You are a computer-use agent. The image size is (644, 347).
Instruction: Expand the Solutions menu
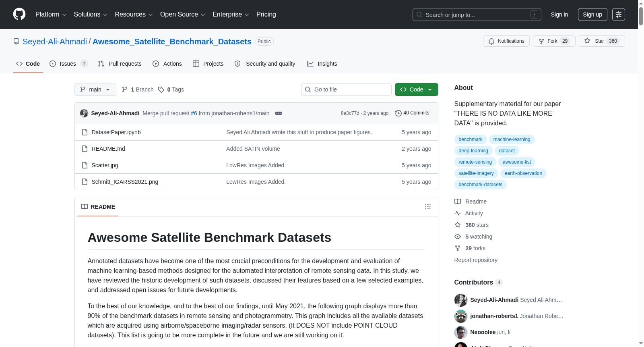(x=91, y=15)
